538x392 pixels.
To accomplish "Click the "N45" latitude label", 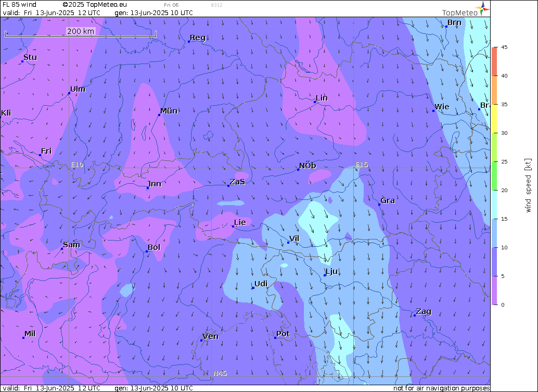I will [x=220, y=373].
